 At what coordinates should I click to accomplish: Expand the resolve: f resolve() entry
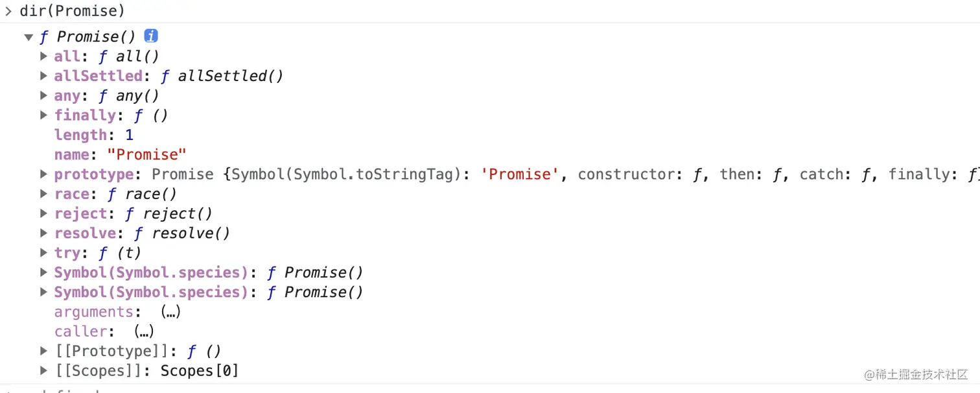click(x=43, y=233)
